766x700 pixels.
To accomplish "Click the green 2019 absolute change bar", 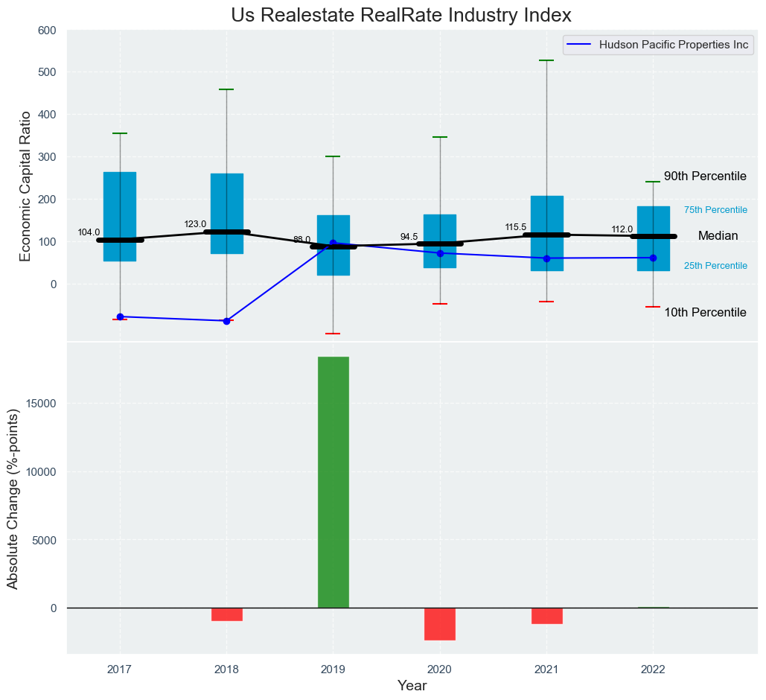I will [333, 482].
